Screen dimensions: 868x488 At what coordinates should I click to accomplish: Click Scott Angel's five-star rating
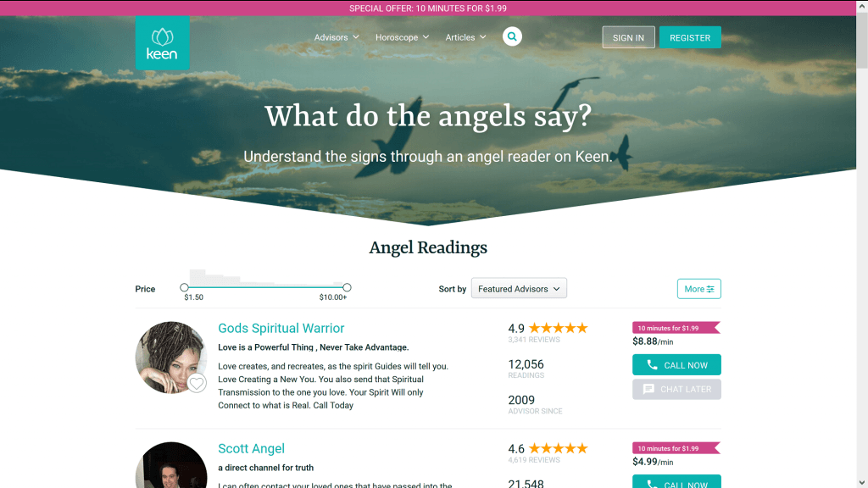558,448
